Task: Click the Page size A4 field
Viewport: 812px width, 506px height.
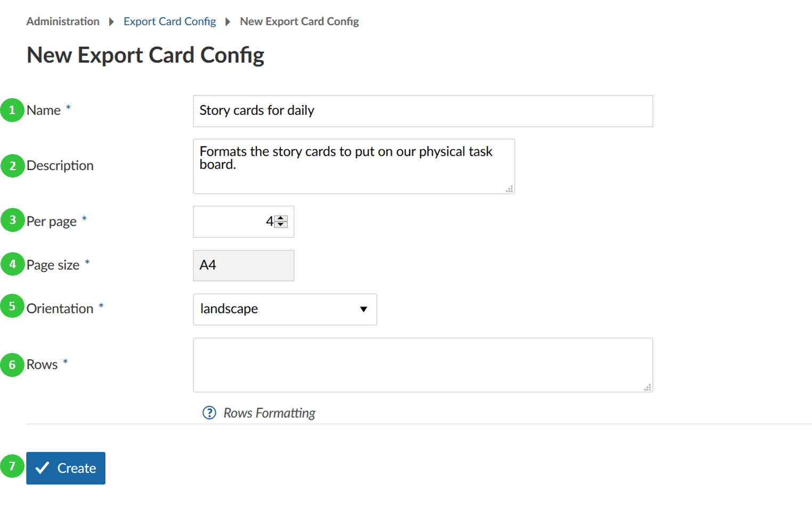Action: pyautogui.click(x=243, y=266)
